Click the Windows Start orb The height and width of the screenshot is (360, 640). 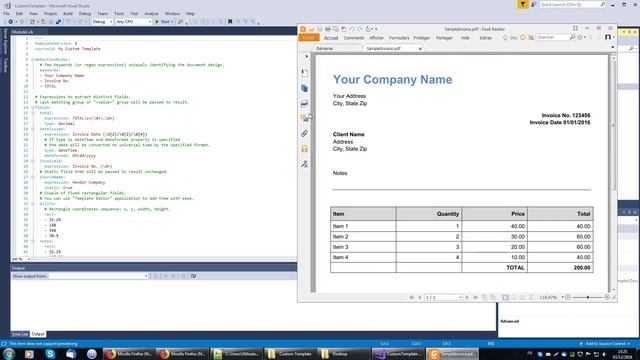[x=9, y=354]
